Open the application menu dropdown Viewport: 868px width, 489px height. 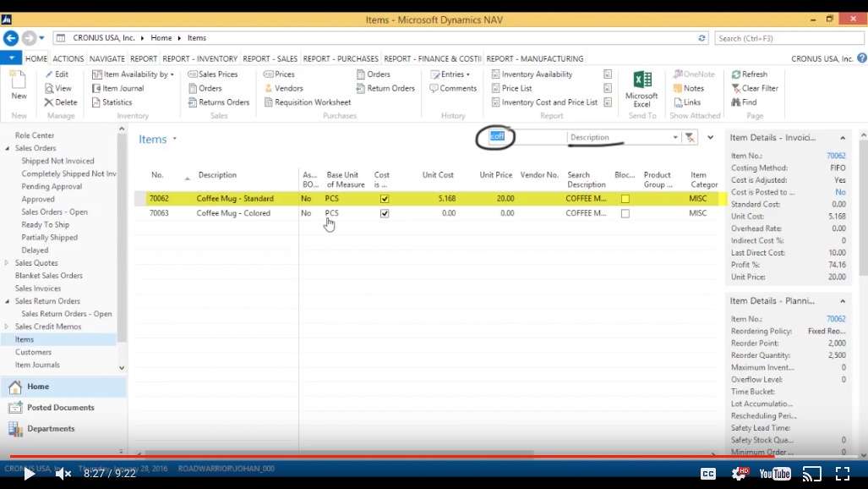(11, 58)
